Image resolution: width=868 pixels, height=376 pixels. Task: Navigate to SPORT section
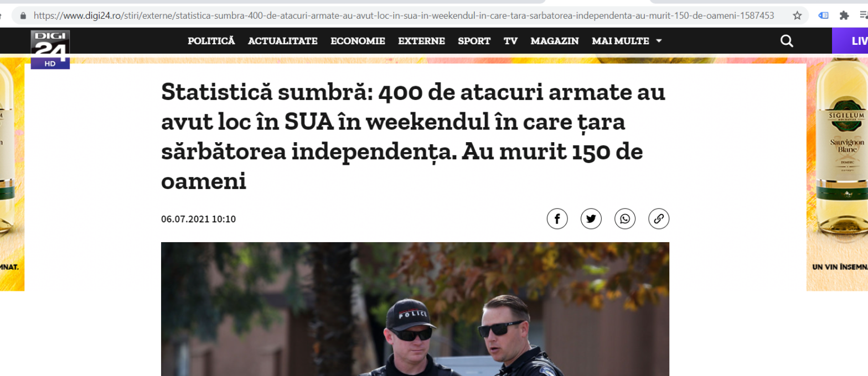[x=474, y=41]
